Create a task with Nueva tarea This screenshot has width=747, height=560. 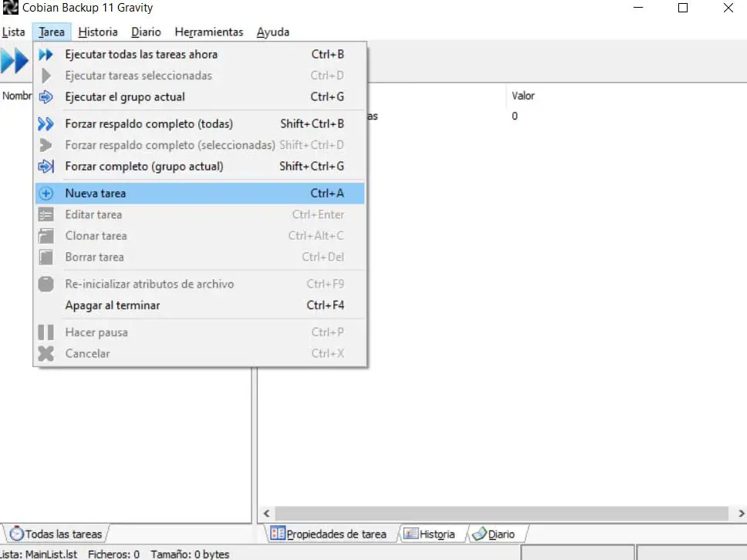click(200, 194)
